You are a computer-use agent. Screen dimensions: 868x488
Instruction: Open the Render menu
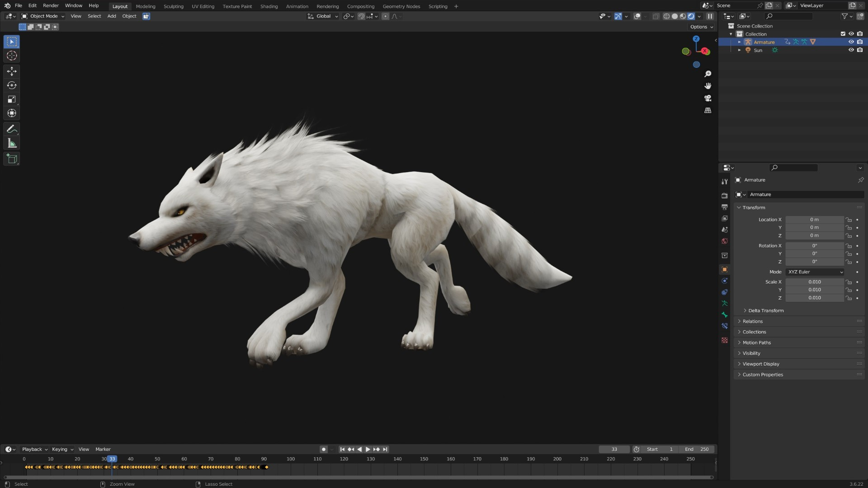pyautogui.click(x=51, y=5)
